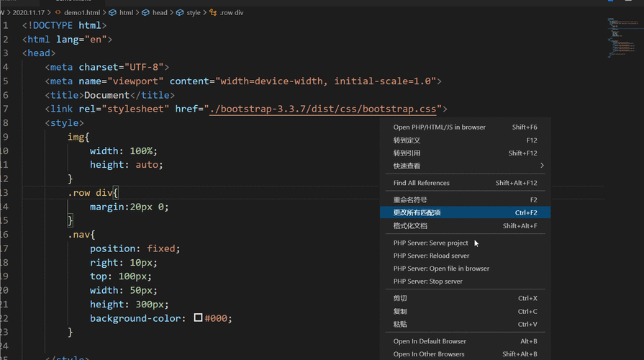Click the code minimap preview
The image size is (644, 360).
(625, 38)
